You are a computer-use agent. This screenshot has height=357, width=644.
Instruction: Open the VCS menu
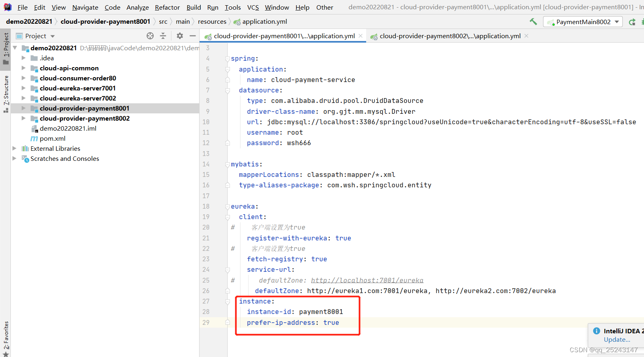tap(253, 7)
